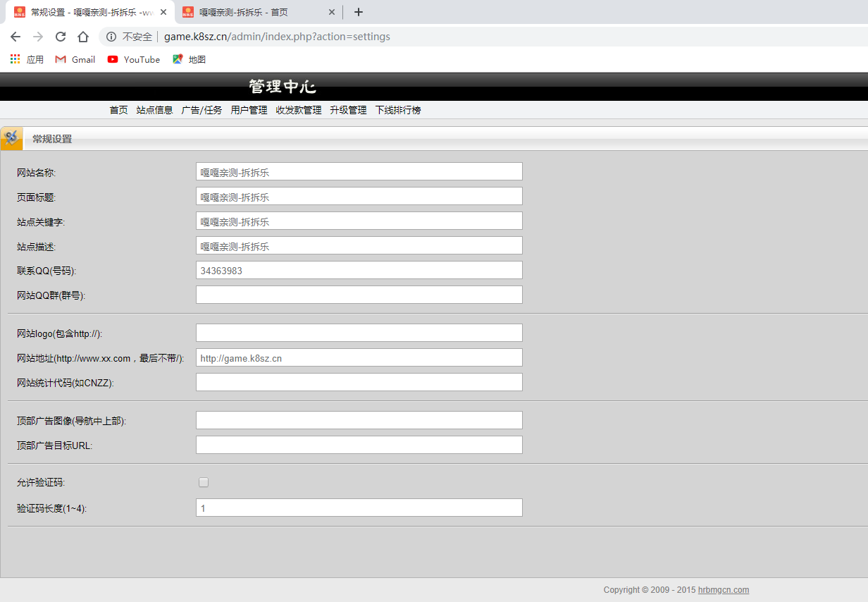Viewport: 868px width, 602px height.
Task: Focus the 联系QQ number field
Action: pos(359,270)
